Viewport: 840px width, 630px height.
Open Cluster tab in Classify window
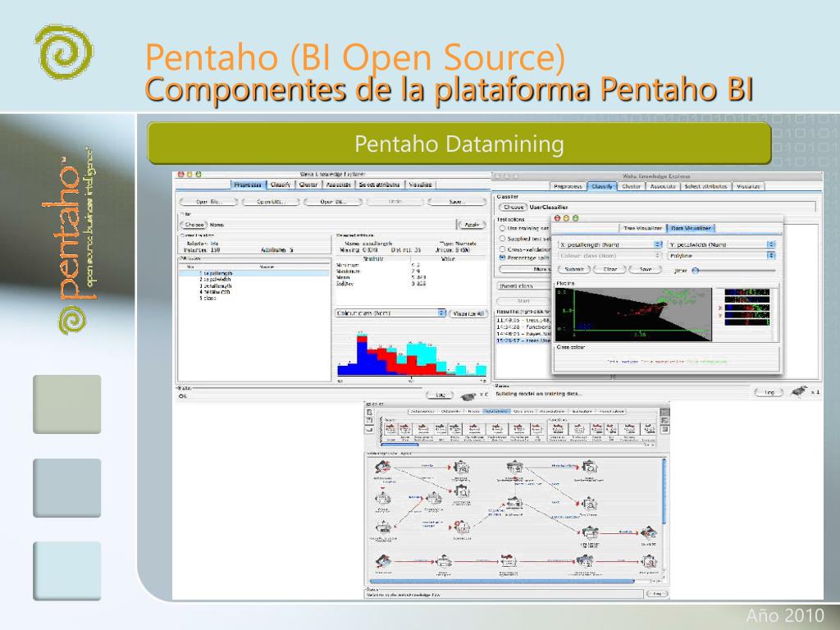[x=631, y=186]
